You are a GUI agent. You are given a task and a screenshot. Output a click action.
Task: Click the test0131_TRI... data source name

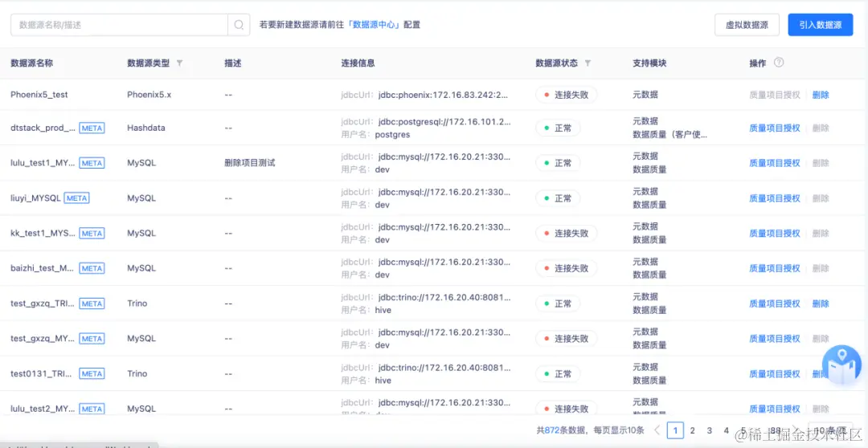[x=41, y=374]
